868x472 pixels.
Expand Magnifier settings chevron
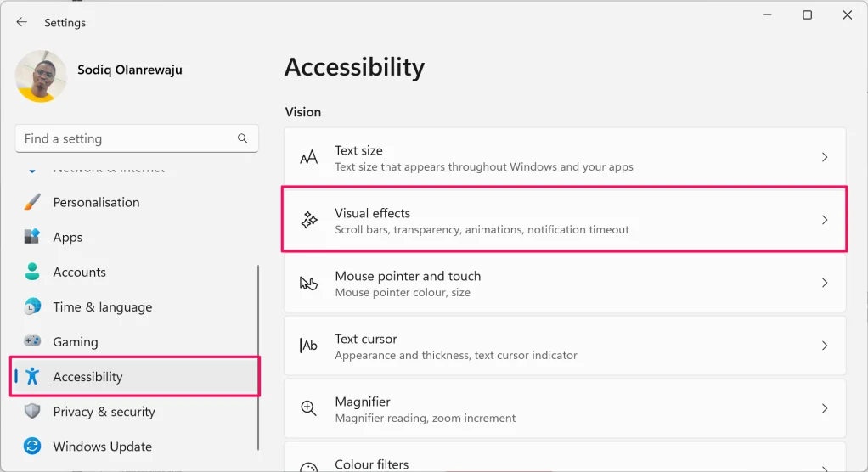point(824,409)
